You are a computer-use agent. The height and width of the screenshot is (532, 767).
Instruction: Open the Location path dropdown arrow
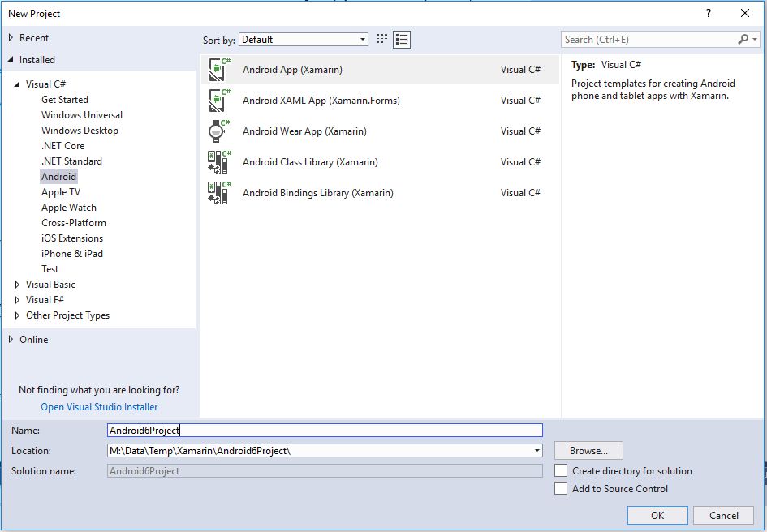coord(537,450)
